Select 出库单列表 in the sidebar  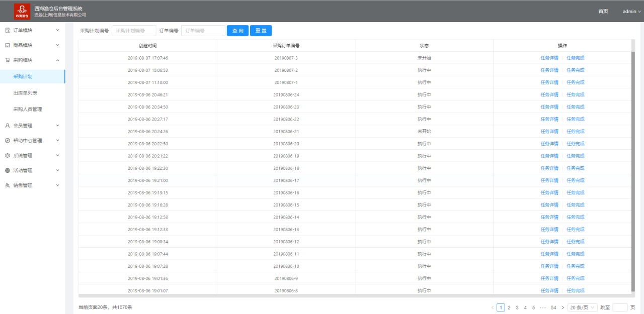point(25,93)
